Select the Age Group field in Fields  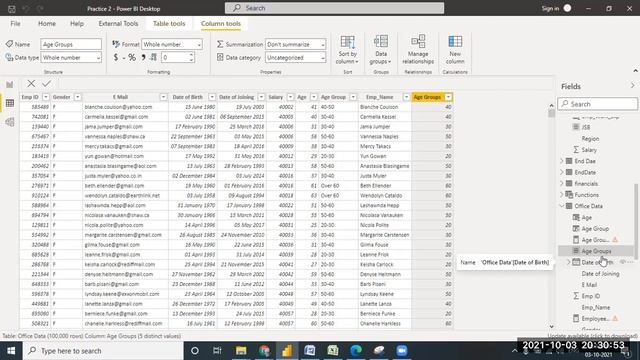(595, 229)
